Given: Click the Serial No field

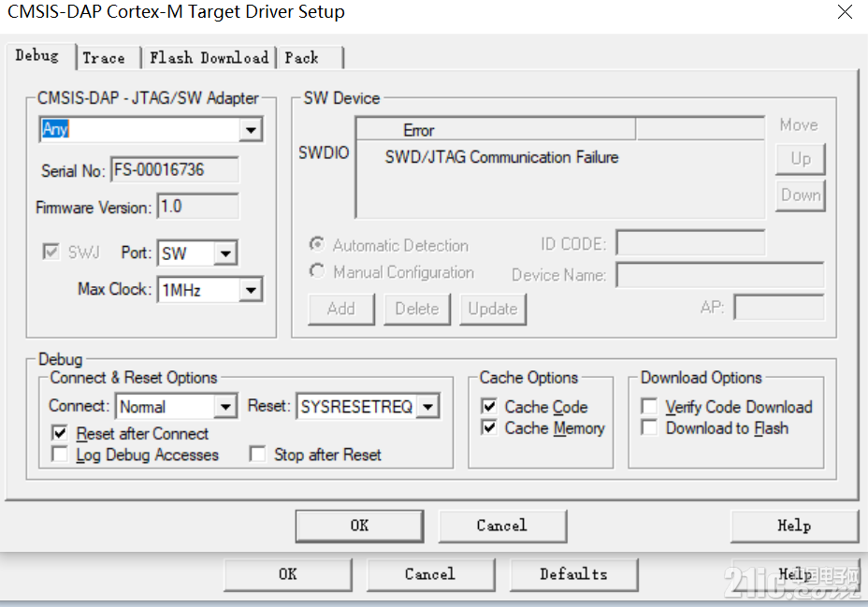Looking at the screenshot, I should (x=175, y=169).
